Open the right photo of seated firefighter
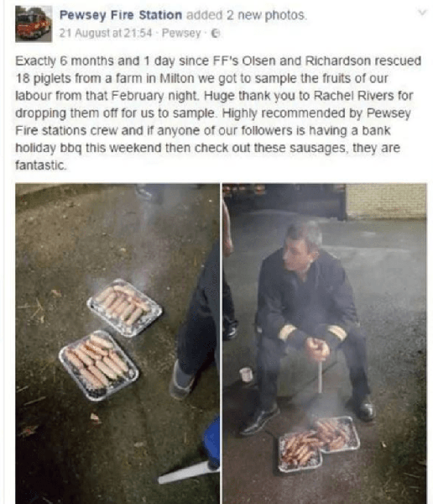The width and height of the screenshot is (433, 504). pos(325,344)
